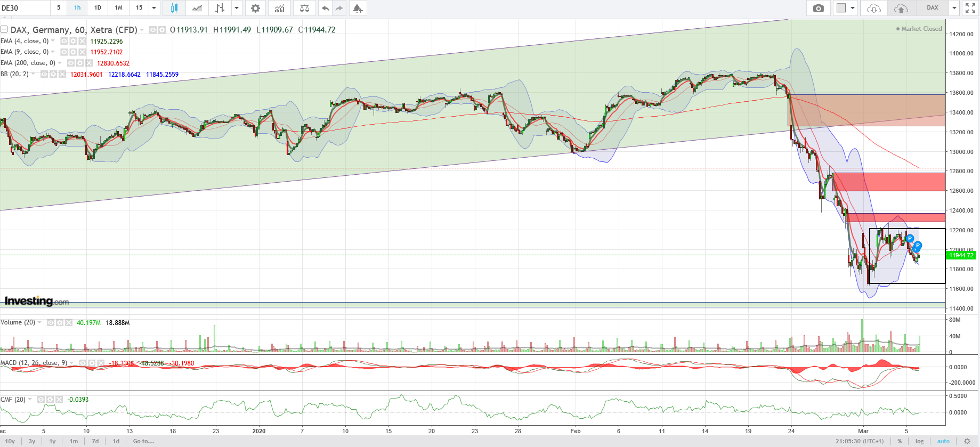Open CMF (20) indicator settings
The height and width of the screenshot is (447, 980).
(x=50, y=399)
